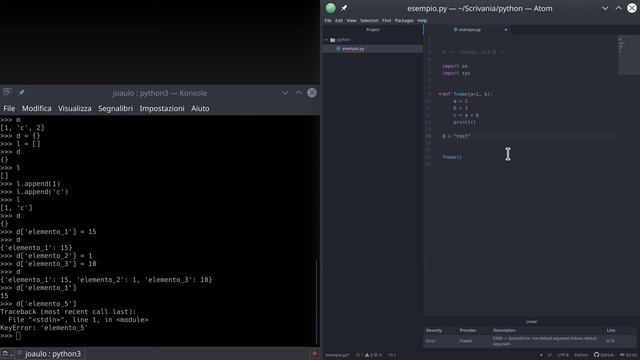Screen dimensions: 640x360
Task: Close the Konsole window
Action: [x=312, y=93]
